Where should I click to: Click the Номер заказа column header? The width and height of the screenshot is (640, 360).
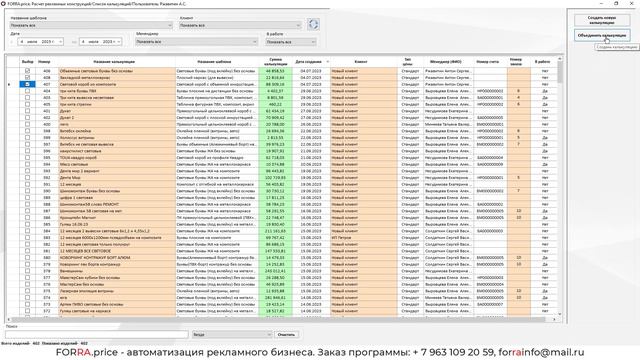click(x=516, y=62)
